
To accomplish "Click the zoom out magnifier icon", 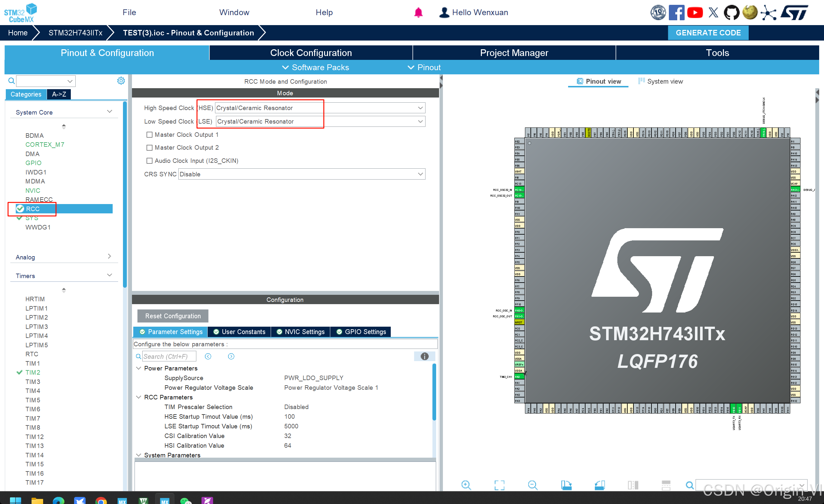I will coord(532,485).
